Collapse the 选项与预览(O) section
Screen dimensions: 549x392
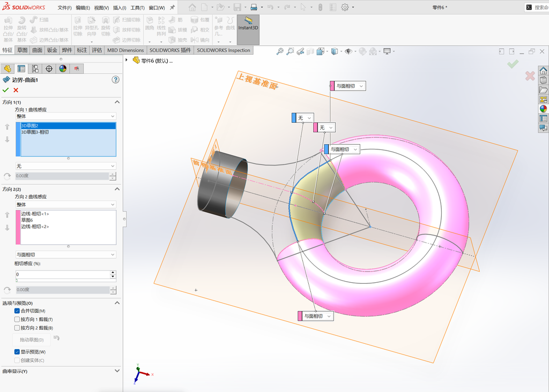point(117,303)
